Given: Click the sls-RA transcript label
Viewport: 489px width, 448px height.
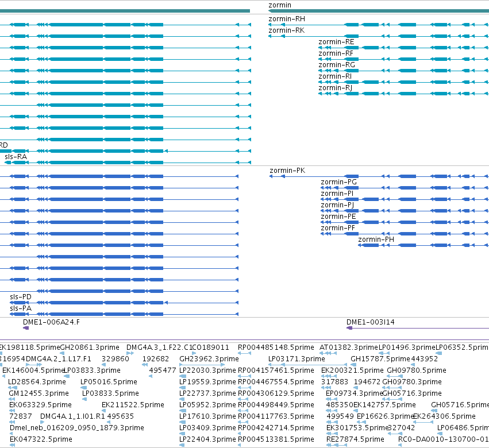Looking at the screenshot, I should (16, 156).
